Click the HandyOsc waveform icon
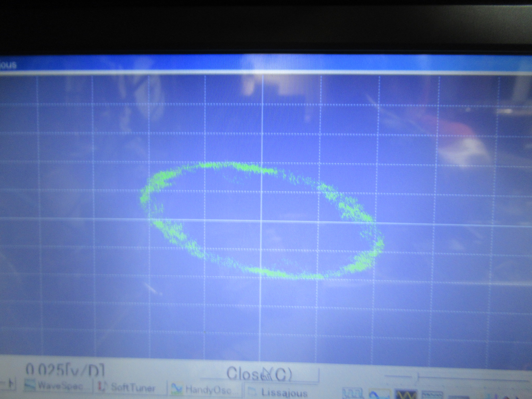Image resolution: width=532 pixels, height=399 pixels. 177,389
